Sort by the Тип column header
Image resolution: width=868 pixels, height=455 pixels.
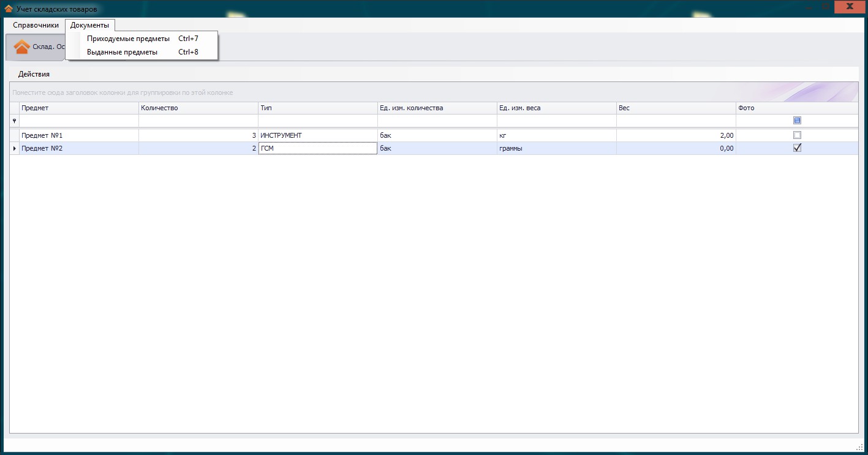[x=318, y=108]
